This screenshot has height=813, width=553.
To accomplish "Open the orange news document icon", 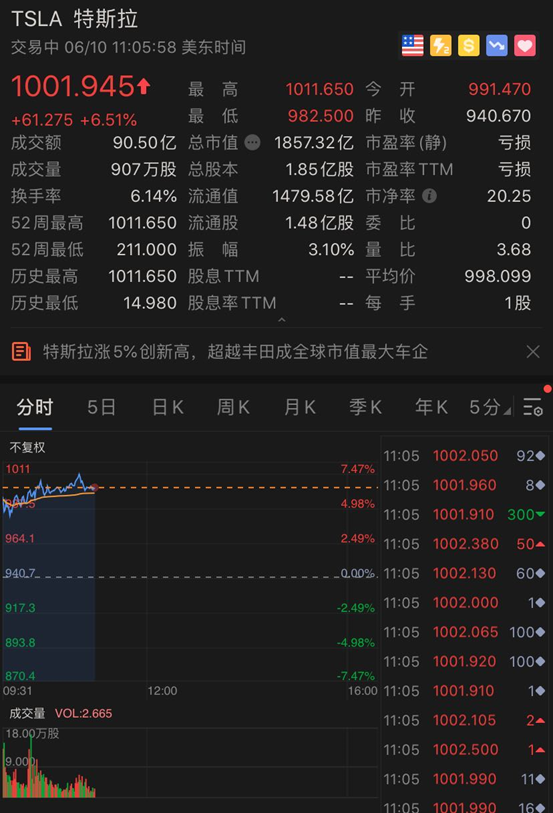I will (21, 352).
